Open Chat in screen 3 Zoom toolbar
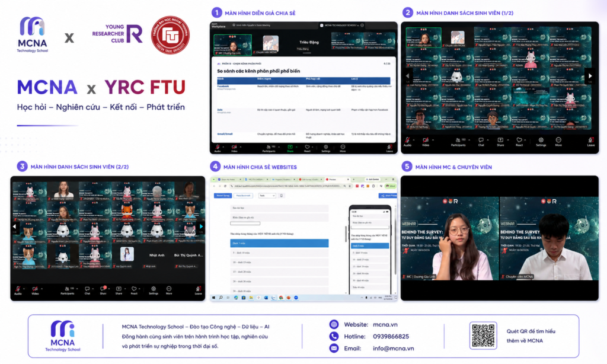Viewport: 607px width, 364px height. click(87, 290)
